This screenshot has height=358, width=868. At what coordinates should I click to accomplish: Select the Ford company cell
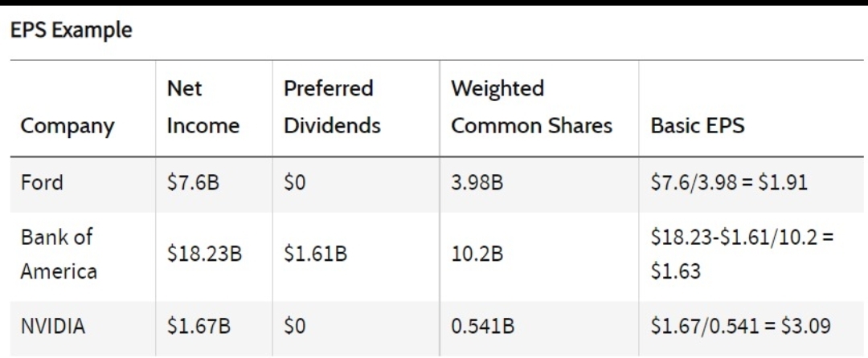coord(42,183)
